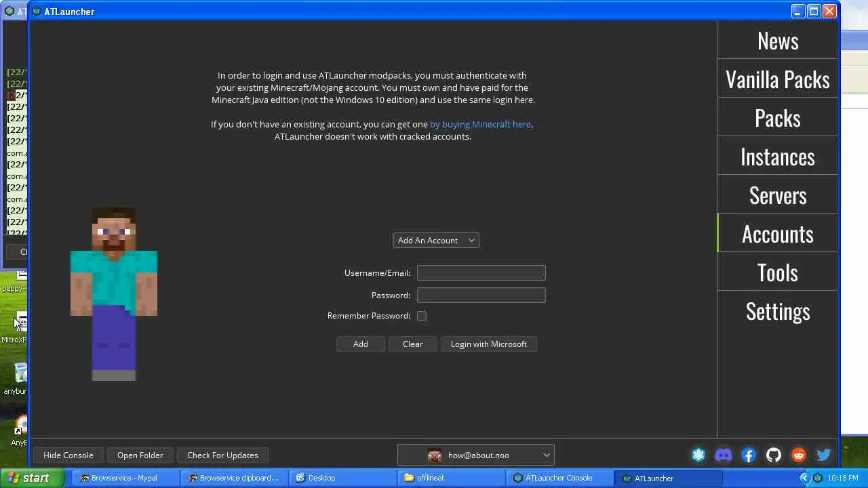Click the Open Folder button
868x488 pixels.
coord(140,455)
